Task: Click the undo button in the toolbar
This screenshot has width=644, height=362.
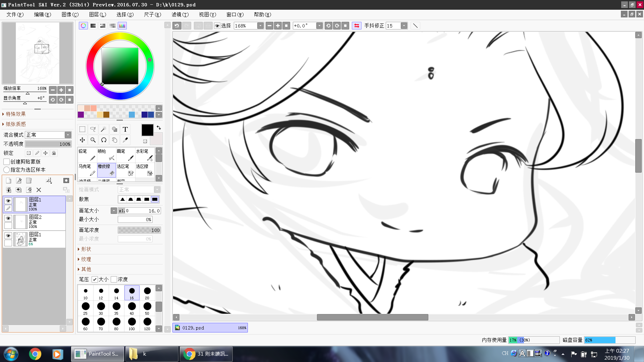Action: click(177, 26)
